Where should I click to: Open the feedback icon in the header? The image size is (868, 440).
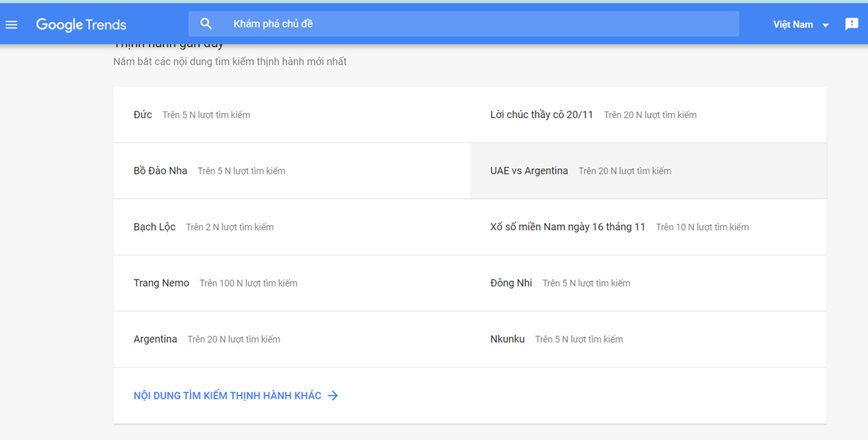(852, 24)
